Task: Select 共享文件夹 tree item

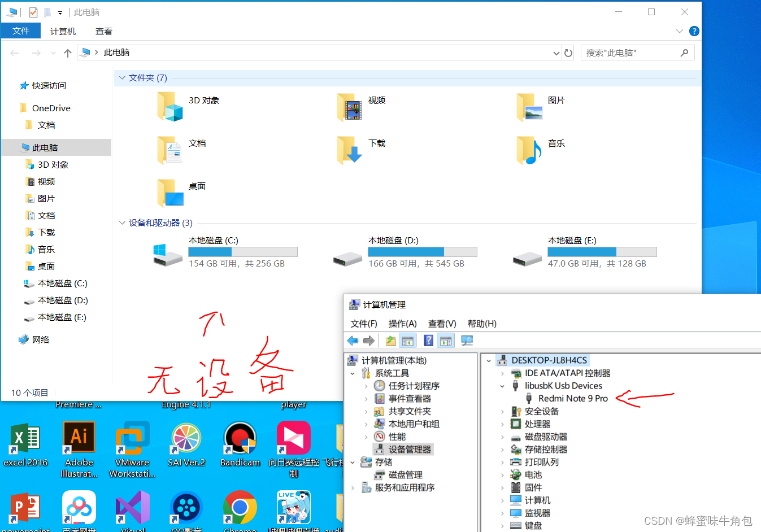Action: [410, 411]
